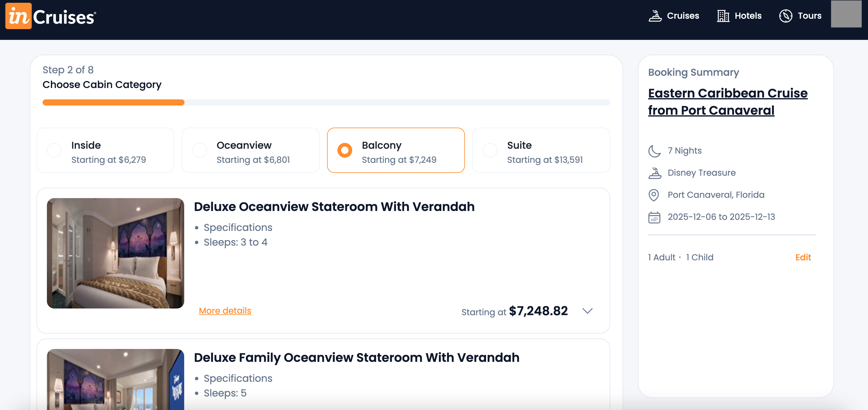The width and height of the screenshot is (868, 410).
Task: Click the inCruises logo
Action: 51,16
